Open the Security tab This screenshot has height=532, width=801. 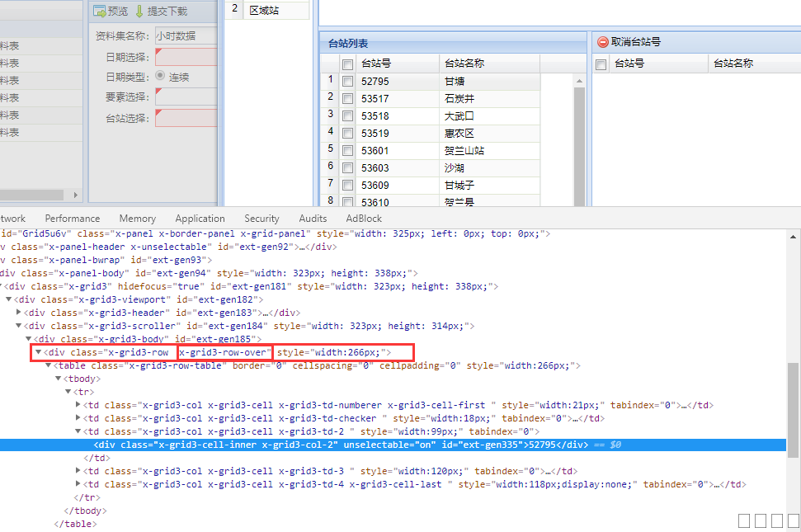pyautogui.click(x=262, y=219)
